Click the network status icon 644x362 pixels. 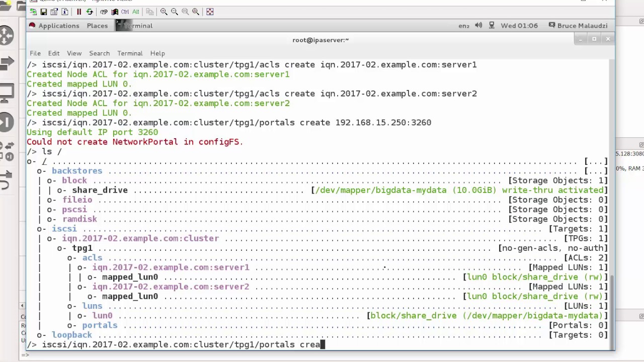(x=492, y=26)
